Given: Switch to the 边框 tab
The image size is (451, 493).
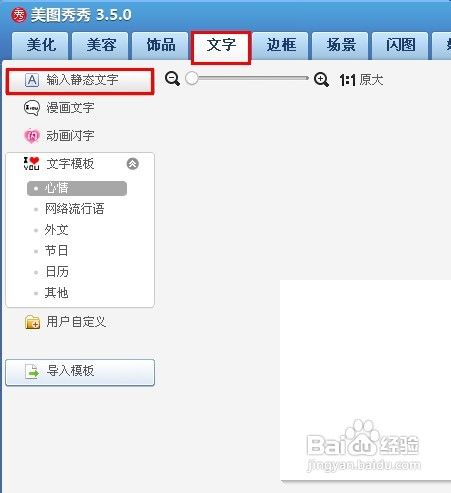Looking at the screenshot, I should 280,46.
